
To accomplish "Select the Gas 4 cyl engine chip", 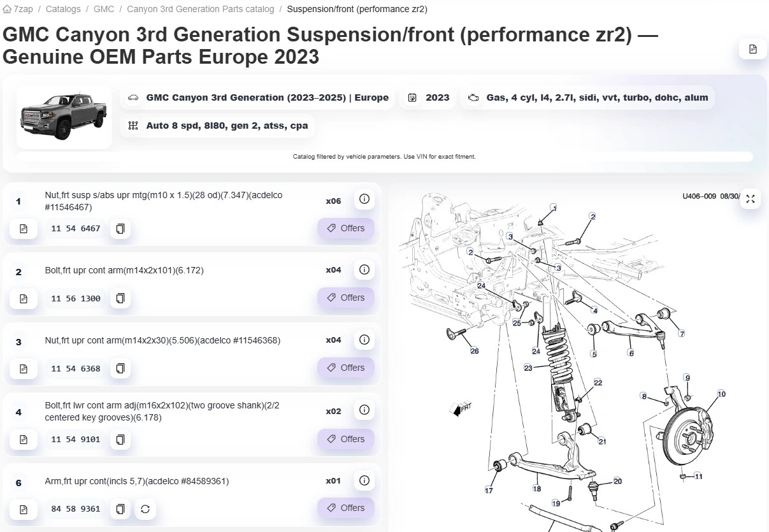I will coord(589,97).
